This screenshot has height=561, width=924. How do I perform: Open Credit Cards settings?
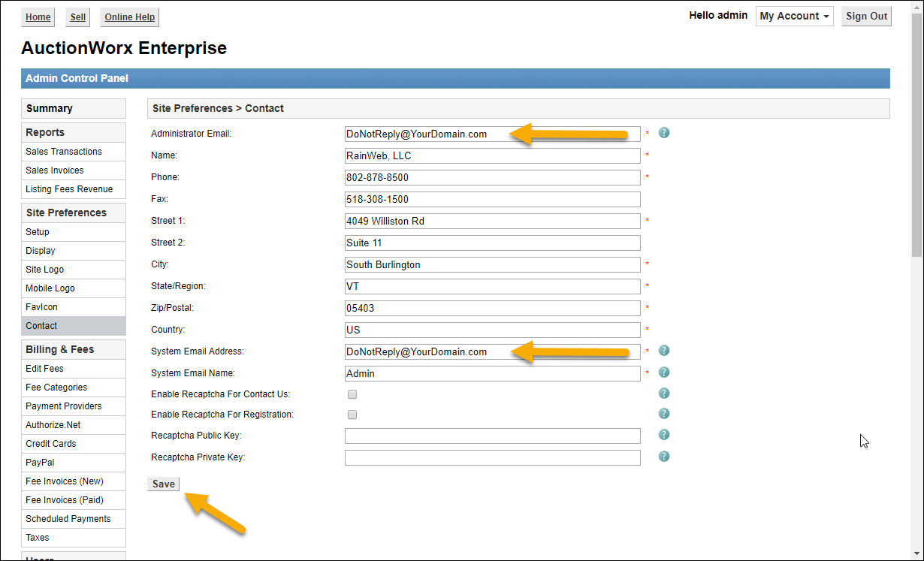tap(74, 444)
